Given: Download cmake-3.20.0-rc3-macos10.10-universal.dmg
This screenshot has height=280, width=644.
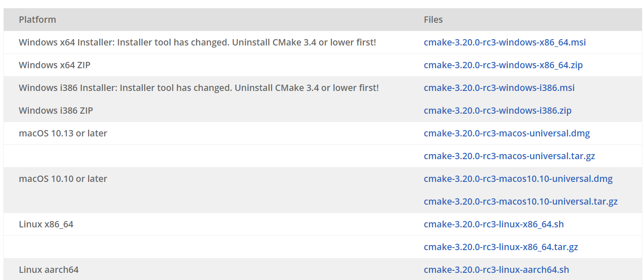Looking at the screenshot, I should point(518,179).
